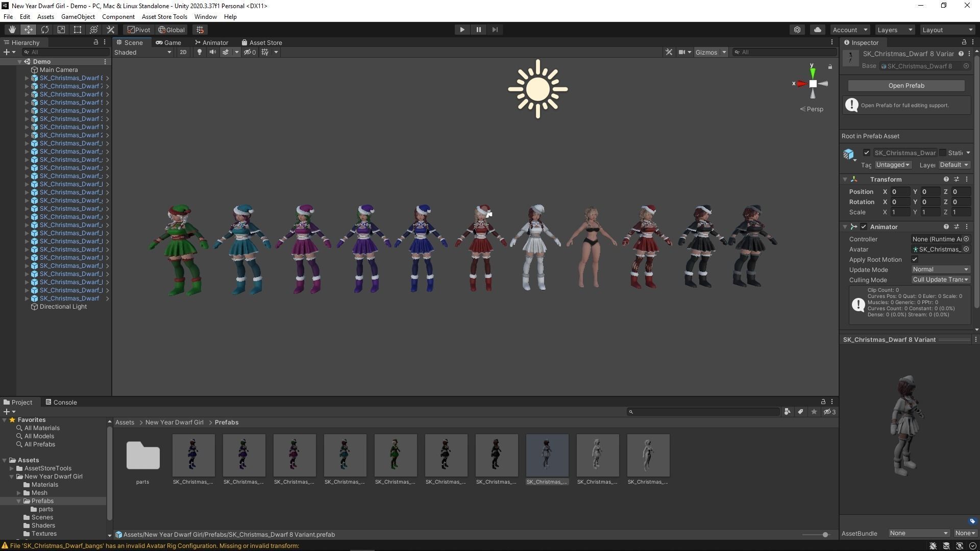Image resolution: width=980 pixels, height=551 pixels.
Task: Open Hierarchy panel options menu
Action: click(x=105, y=42)
